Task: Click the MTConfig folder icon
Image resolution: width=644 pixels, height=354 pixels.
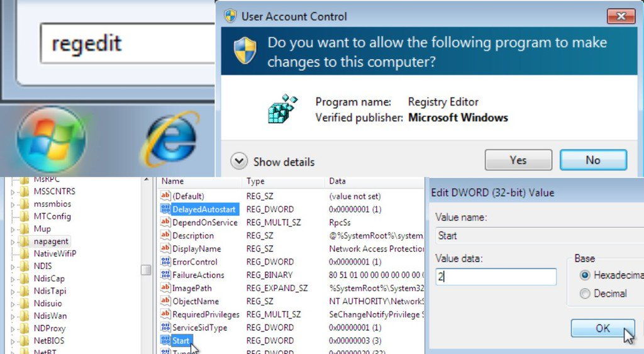Action: pyautogui.click(x=25, y=216)
